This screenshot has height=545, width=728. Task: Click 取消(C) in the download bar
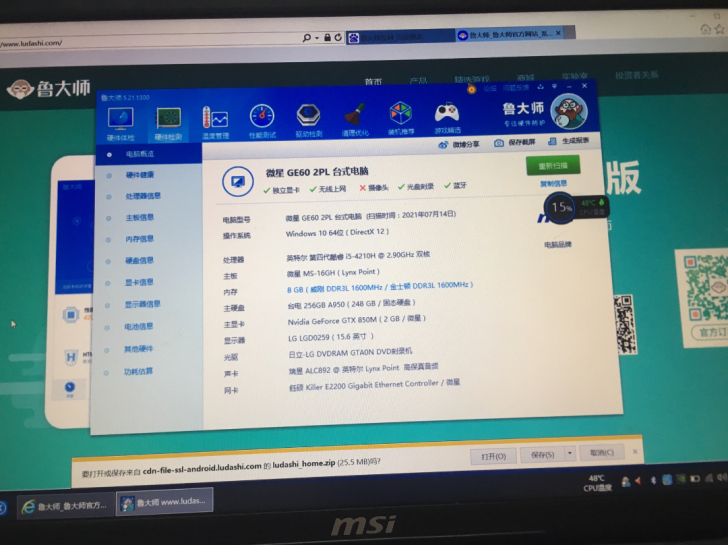coord(601,453)
